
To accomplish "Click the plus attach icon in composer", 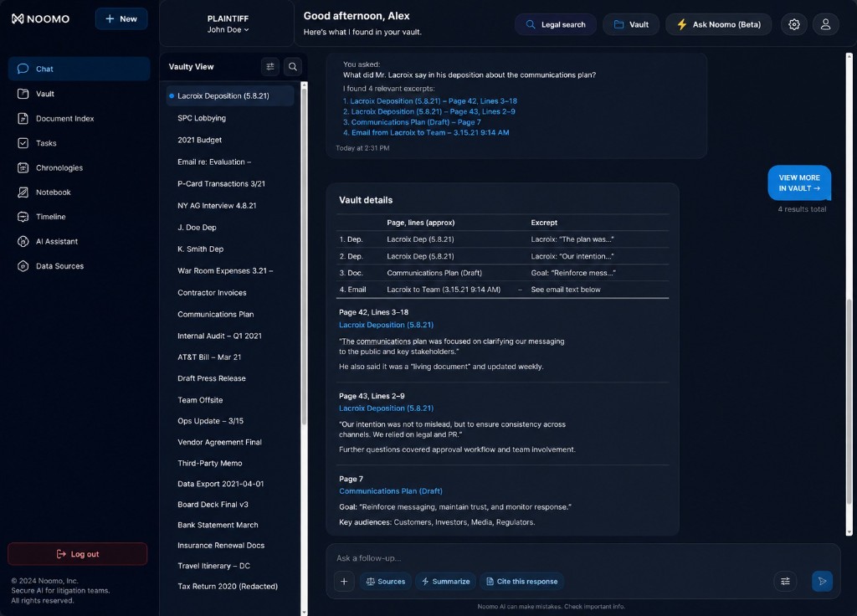I will point(344,581).
